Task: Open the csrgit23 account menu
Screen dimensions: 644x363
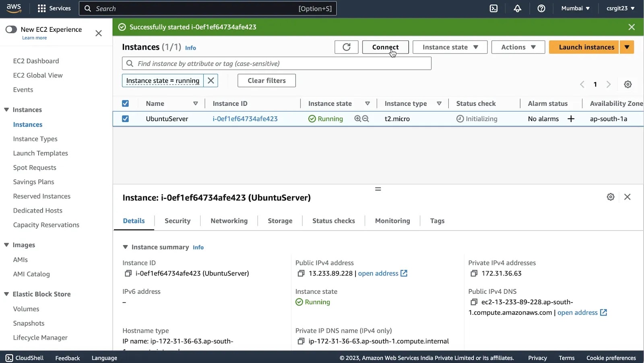Action: coord(620,8)
